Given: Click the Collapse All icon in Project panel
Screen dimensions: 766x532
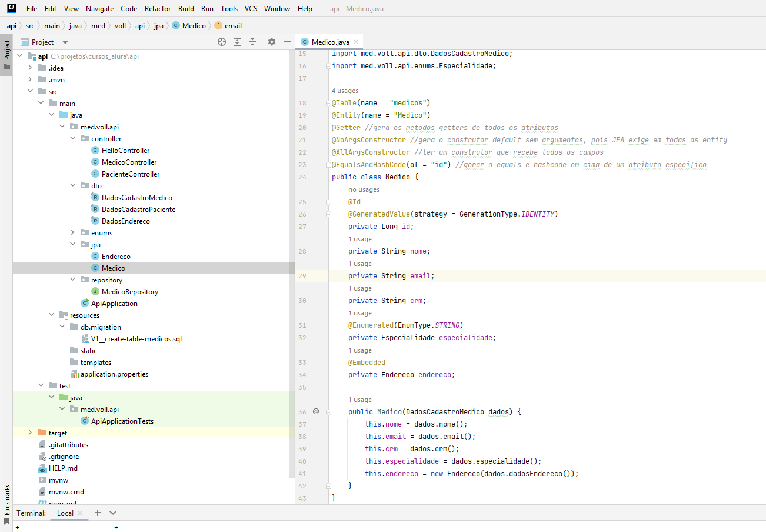Looking at the screenshot, I should (252, 42).
